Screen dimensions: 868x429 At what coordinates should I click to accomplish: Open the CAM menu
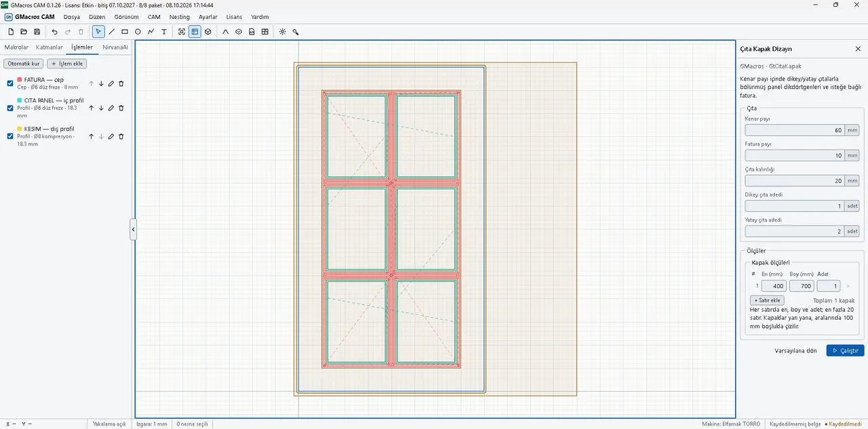(x=154, y=17)
